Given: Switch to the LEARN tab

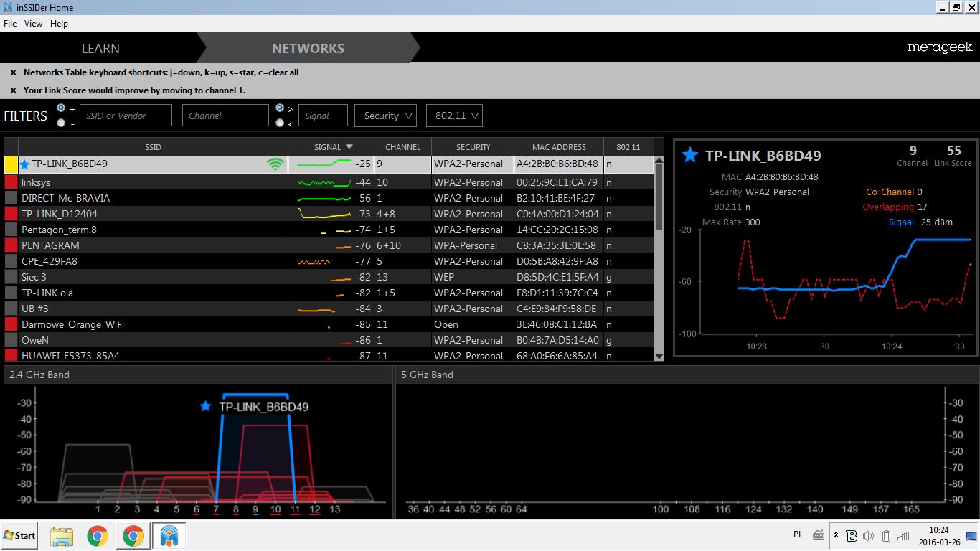Looking at the screenshot, I should [x=100, y=49].
